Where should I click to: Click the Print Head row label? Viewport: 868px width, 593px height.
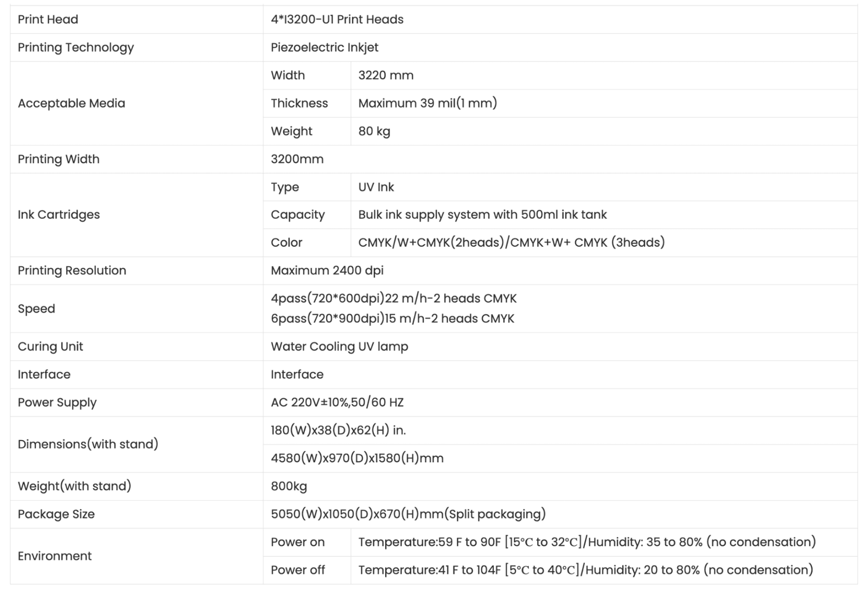(x=48, y=20)
